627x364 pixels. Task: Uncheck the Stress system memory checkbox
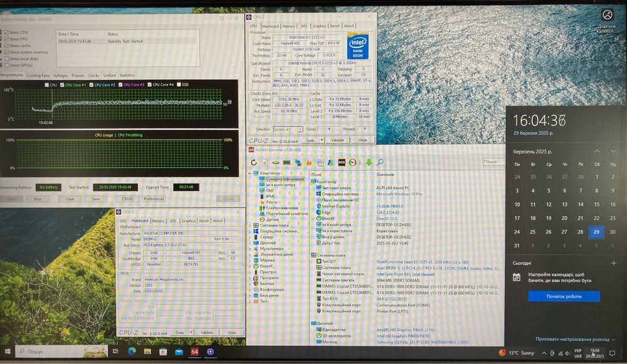tap(7, 52)
